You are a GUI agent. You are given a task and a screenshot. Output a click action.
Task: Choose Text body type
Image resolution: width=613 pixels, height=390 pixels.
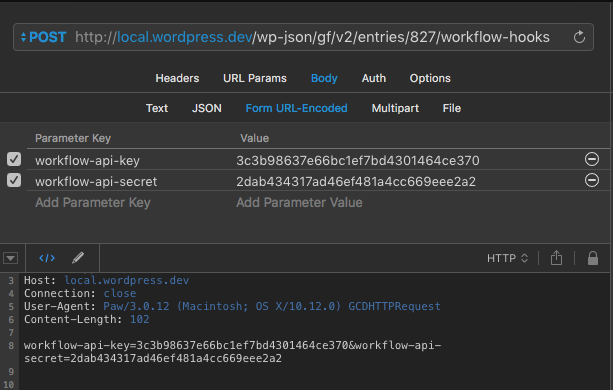coord(157,108)
